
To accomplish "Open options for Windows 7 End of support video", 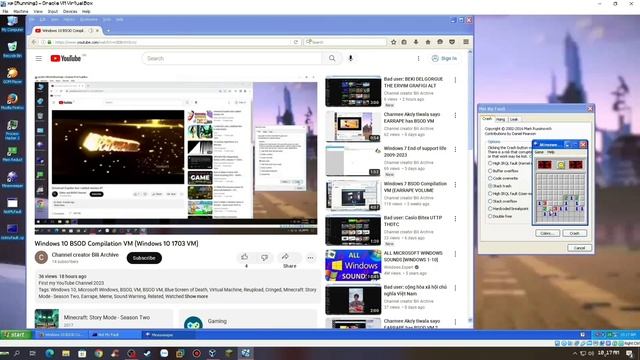I will point(455,149).
